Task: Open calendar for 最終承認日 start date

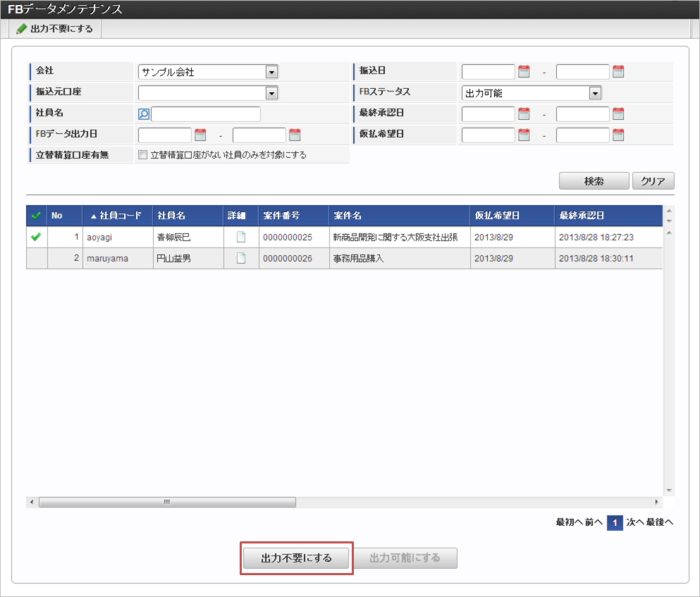Action: (524, 114)
